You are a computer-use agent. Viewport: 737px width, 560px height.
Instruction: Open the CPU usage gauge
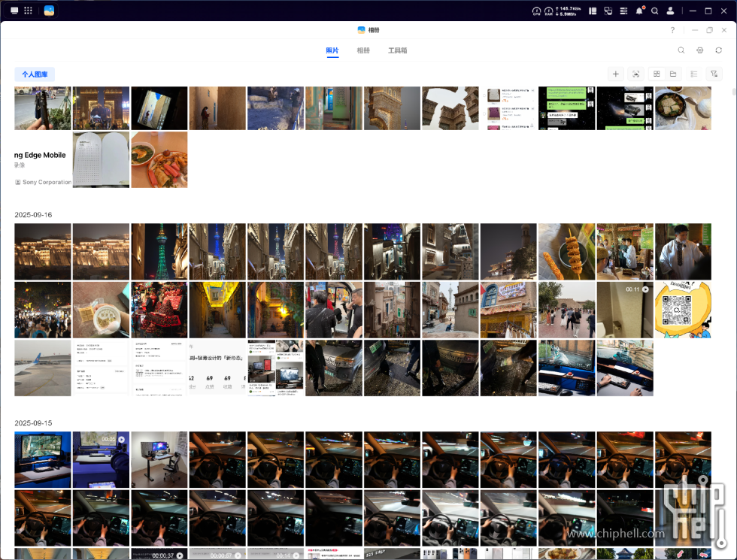pos(536,11)
